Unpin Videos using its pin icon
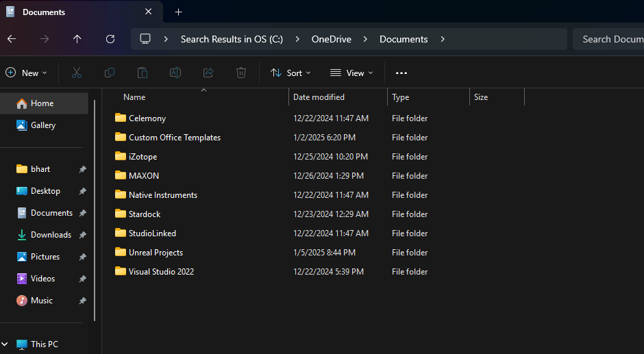644x354 pixels. 82,279
